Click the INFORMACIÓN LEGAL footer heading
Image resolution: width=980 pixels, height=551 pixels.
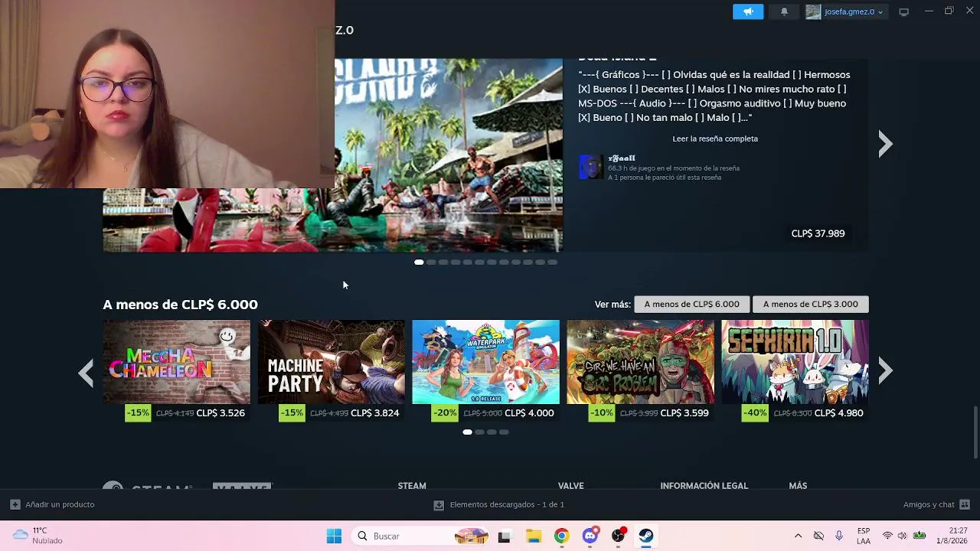point(704,486)
